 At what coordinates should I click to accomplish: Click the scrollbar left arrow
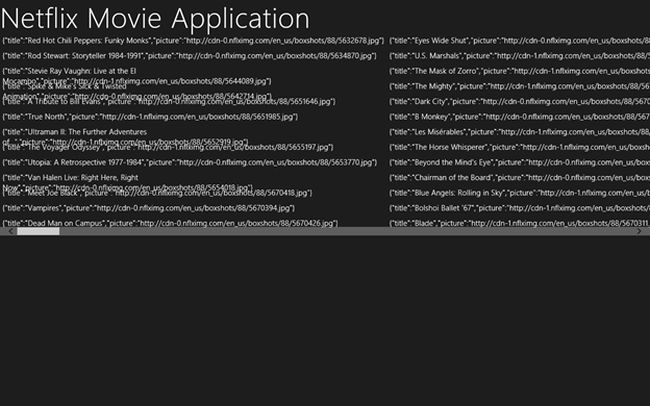click(10, 231)
